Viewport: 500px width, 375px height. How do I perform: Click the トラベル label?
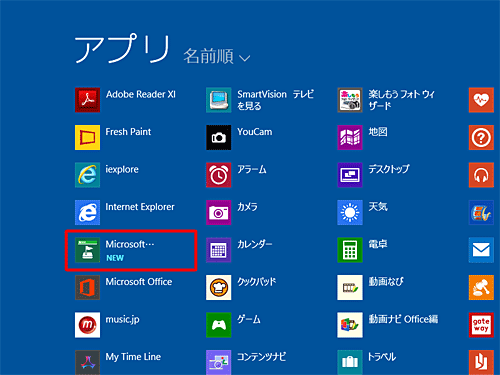click(382, 357)
